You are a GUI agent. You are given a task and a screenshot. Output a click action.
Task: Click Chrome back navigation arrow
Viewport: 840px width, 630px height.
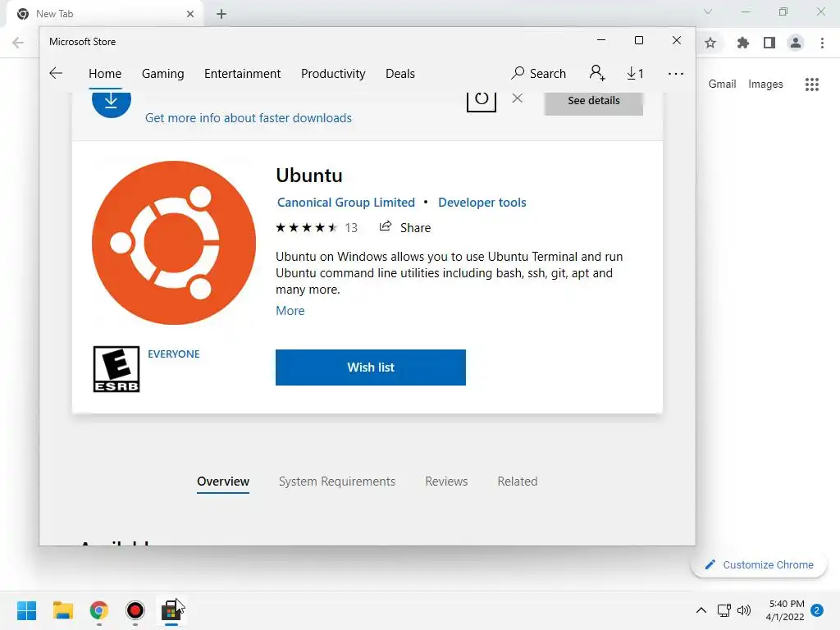point(18,43)
